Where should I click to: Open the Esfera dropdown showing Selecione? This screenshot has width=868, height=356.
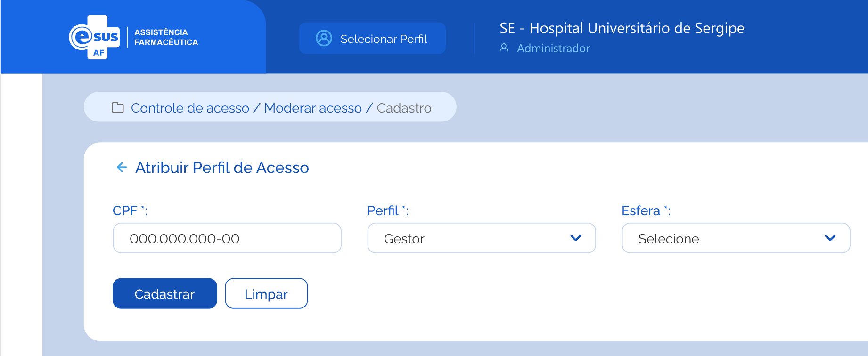(x=736, y=238)
